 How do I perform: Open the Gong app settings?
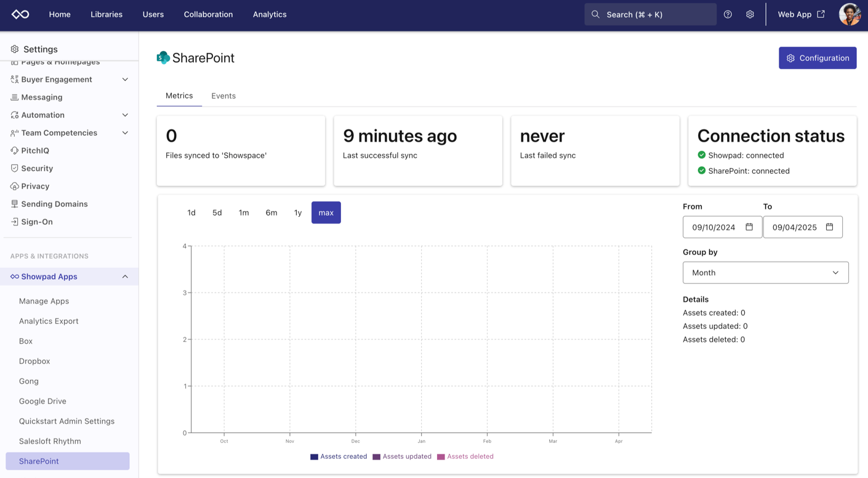tap(29, 381)
